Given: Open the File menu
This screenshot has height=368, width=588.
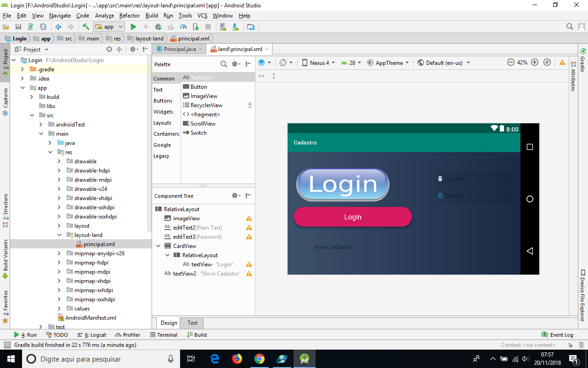Looking at the screenshot, I should click(x=7, y=16).
